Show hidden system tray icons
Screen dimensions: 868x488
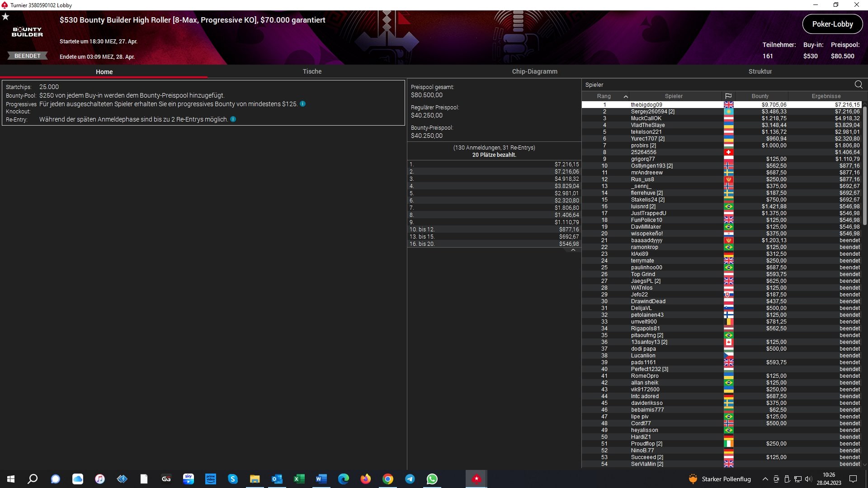(765, 479)
